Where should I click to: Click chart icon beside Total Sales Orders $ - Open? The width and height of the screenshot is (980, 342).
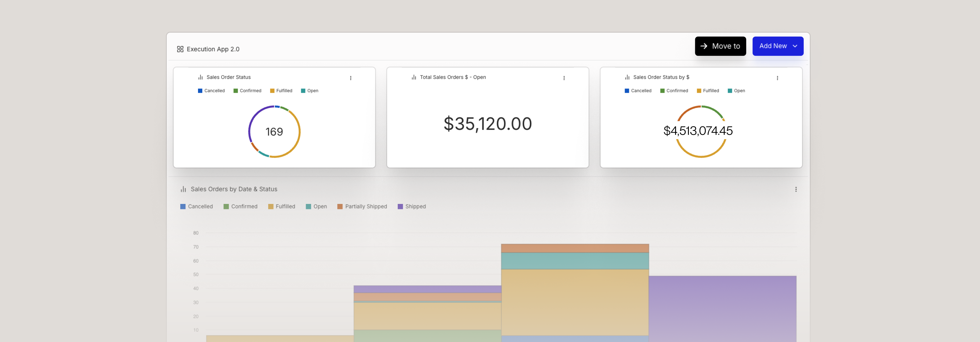414,77
